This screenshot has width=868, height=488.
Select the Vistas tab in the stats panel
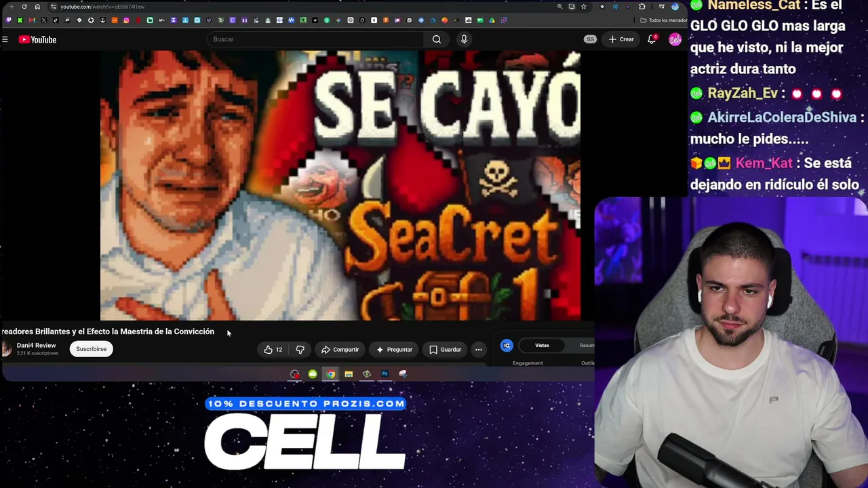tap(542, 346)
